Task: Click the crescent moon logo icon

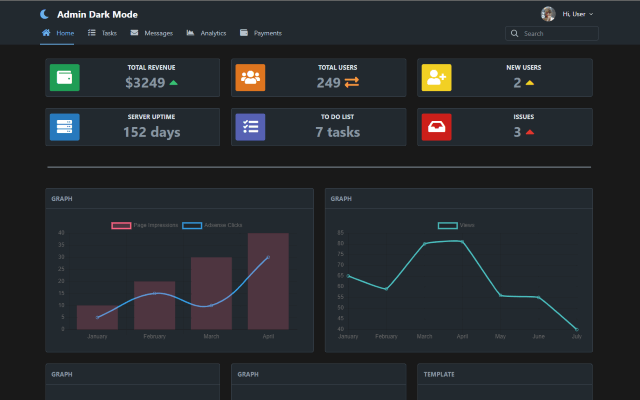Action: (44, 14)
